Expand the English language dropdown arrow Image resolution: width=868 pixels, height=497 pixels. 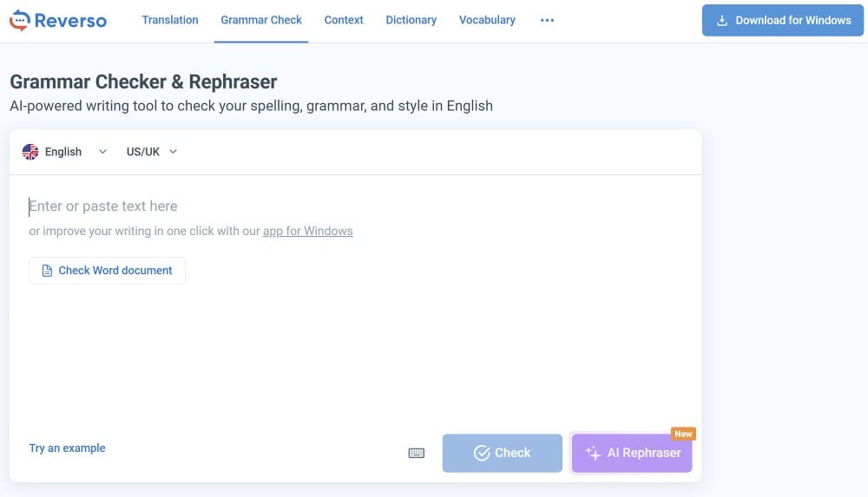pyautogui.click(x=102, y=152)
